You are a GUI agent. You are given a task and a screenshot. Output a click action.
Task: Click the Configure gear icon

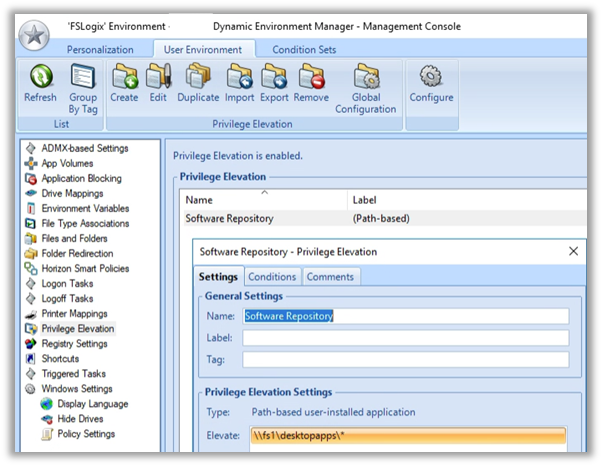431,77
